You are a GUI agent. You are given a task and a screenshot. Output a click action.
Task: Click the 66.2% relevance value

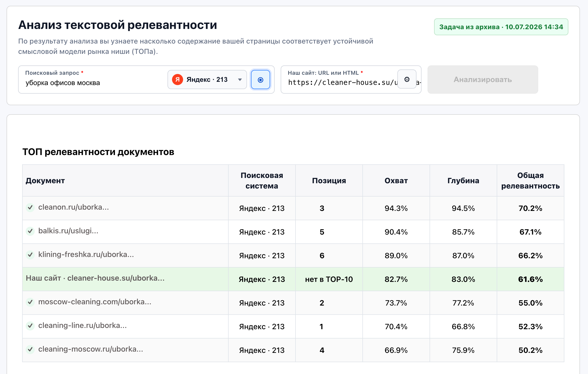pyautogui.click(x=530, y=256)
